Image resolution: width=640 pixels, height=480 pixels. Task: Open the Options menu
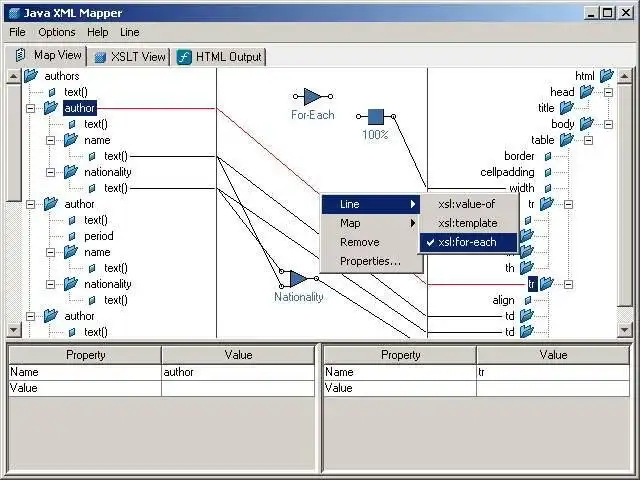57,32
